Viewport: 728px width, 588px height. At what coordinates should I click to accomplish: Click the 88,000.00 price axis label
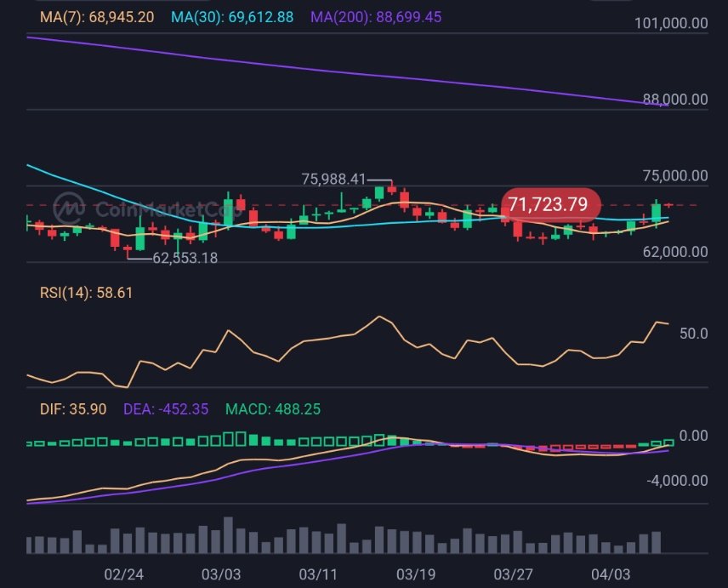coord(675,100)
